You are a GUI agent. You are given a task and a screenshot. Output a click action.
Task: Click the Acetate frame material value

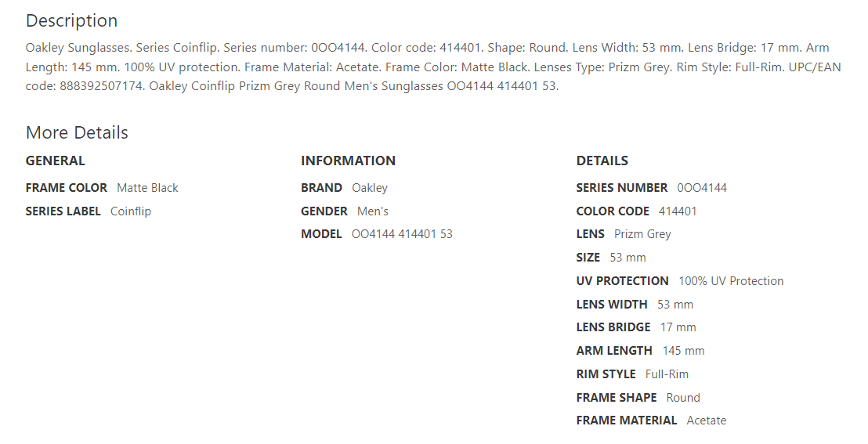(706, 421)
